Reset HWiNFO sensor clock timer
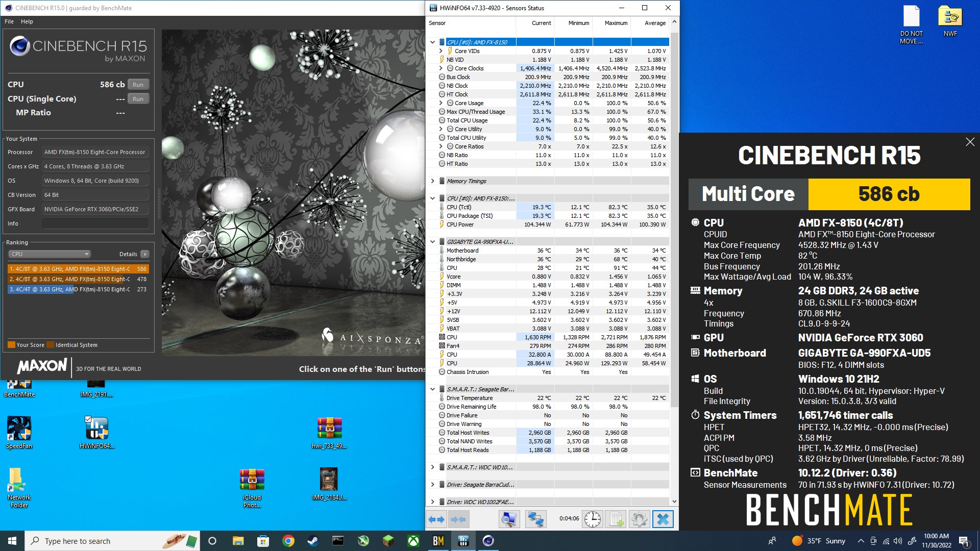Screen dimensions: 980x551 tap(592, 519)
